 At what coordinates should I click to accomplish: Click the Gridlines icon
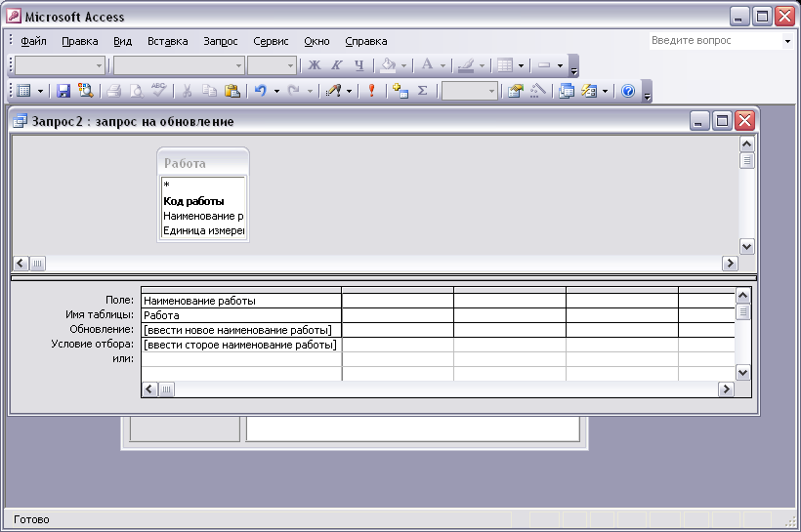tap(505, 65)
